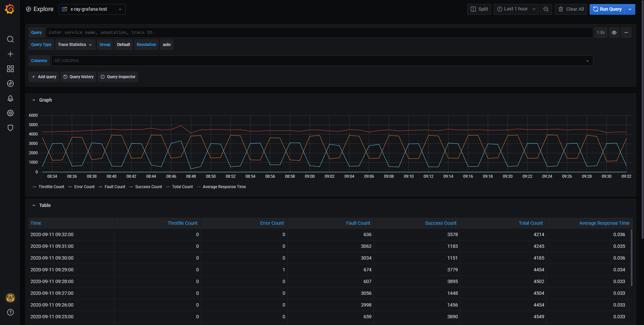Open the Configuration gear icon
The width and height of the screenshot is (644, 325).
[10, 113]
